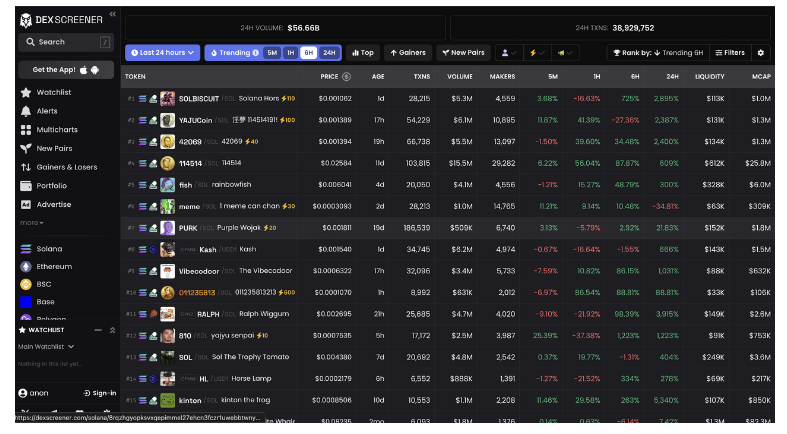Select the Trending filter
787x434 pixels.
[234, 53]
